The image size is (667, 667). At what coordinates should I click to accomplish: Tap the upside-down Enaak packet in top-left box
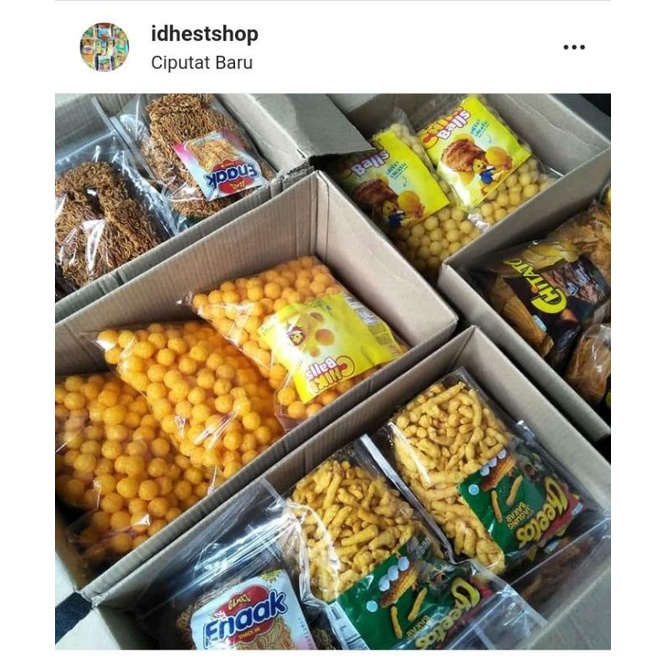(217, 164)
